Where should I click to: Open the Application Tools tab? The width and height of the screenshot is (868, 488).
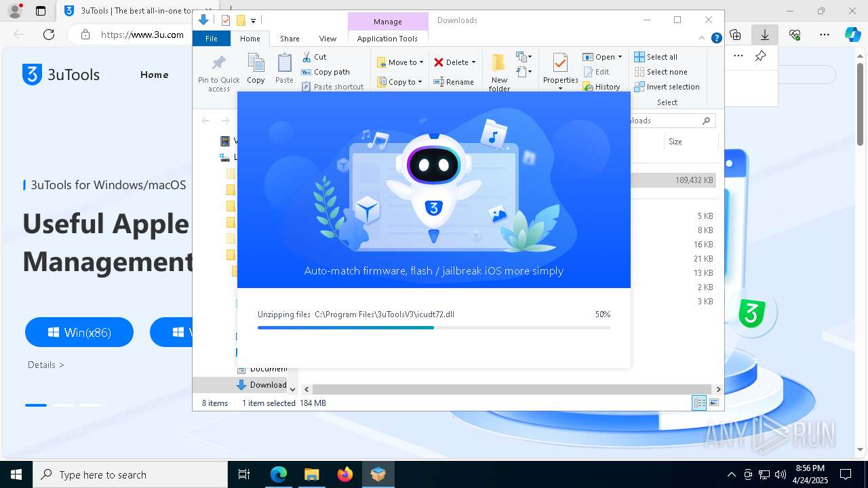click(387, 39)
